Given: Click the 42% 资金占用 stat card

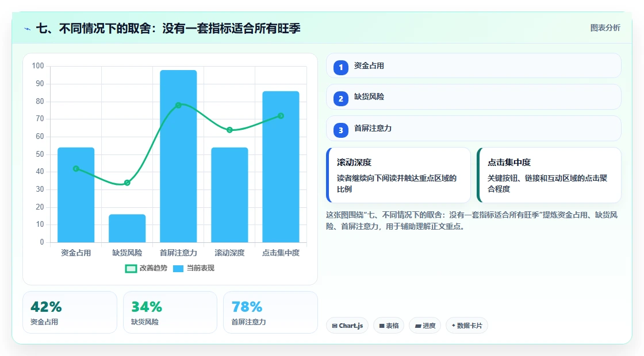Looking at the screenshot, I should [70, 312].
